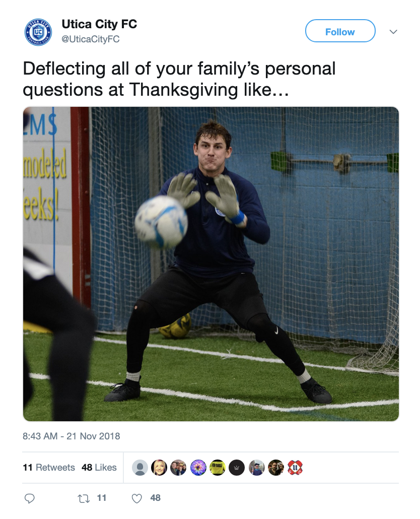Open the red and white 11 FC avatar
This screenshot has width=420, height=519.
[295, 468]
